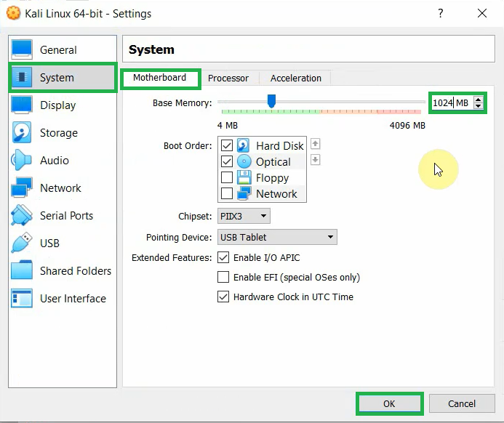This screenshot has width=504, height=423.
Task: Click the 4096 MB maximum memory label
Action: (407, 125)
